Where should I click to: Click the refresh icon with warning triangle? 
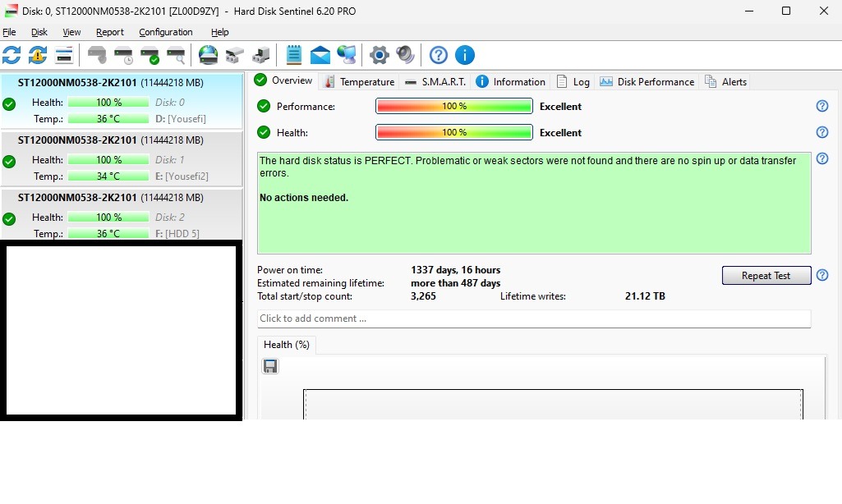click(38, 55)
